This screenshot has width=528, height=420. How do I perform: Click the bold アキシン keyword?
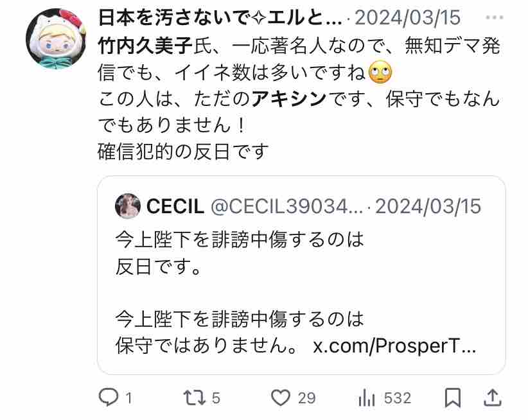289,99
